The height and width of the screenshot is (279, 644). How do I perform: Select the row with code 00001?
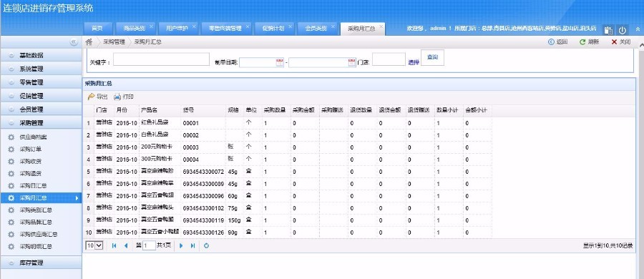pos(288,123)
